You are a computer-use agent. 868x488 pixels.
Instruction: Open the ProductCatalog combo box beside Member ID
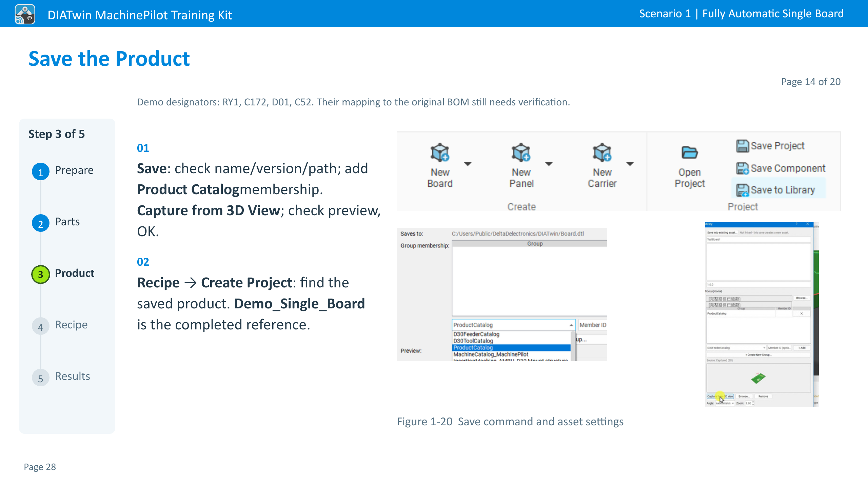[x=513, y=325]
